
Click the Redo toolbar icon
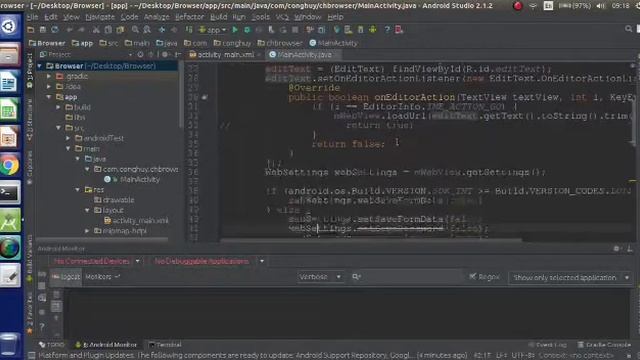pyautogui.click(x=81, y=30)
